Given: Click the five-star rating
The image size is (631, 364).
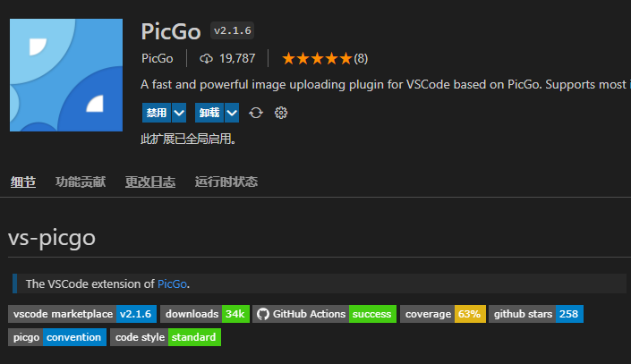Looking at the screenshot, I should [316, 59].
